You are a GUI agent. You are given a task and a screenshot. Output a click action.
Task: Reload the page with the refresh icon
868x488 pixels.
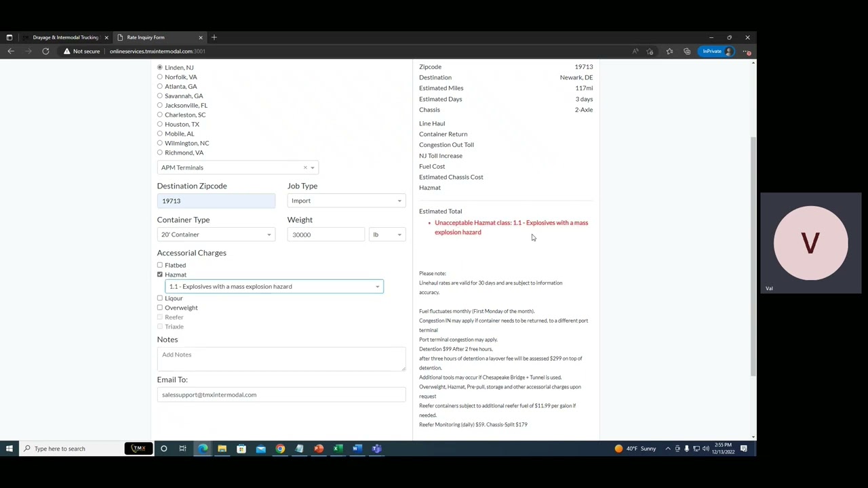point(45,52)
